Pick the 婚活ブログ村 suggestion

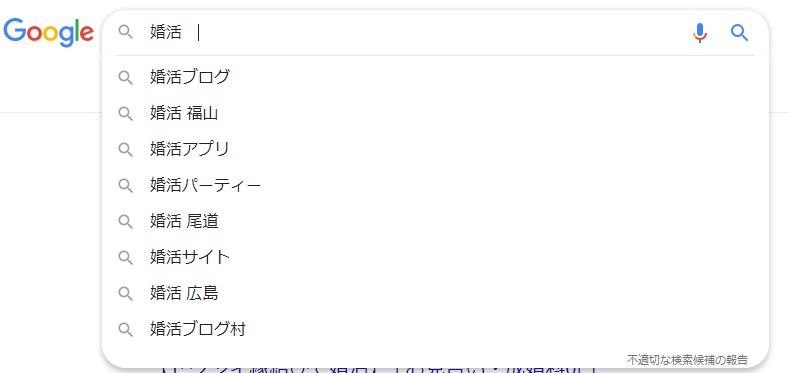pyautogui.click(x=435, y=330)
